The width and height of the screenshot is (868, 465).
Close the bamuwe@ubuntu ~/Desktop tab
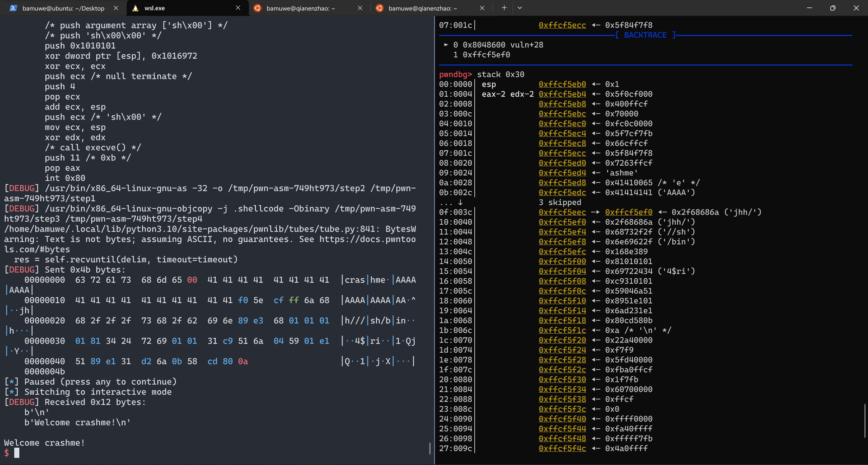[116, 8]
